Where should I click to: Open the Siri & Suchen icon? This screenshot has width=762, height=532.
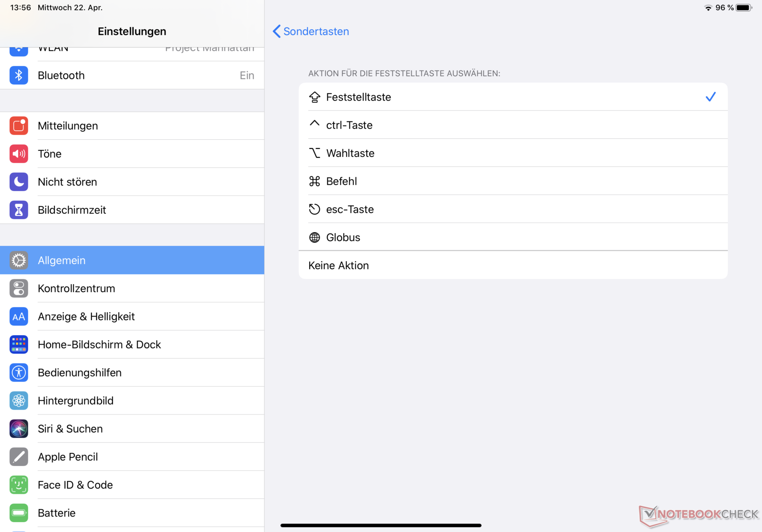coord(19,429)
